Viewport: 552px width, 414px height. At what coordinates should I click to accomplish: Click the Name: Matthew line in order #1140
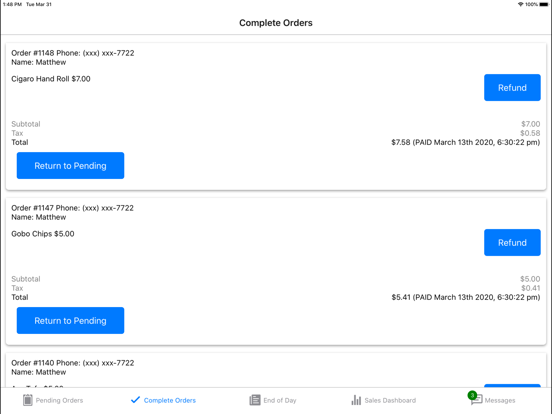coord(39,372)
